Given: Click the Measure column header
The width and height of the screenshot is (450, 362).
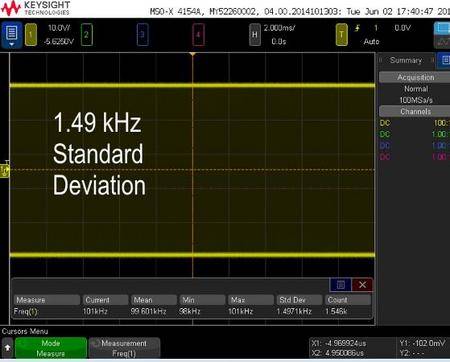Looking at the screenshot, I should [x=47, y=300].
